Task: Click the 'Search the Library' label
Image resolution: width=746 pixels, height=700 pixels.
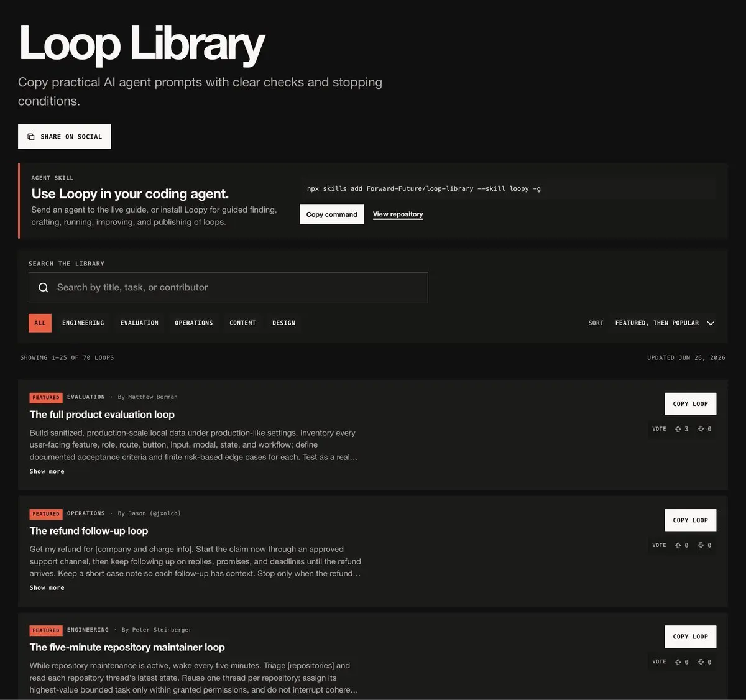Action: coord(67,264)
